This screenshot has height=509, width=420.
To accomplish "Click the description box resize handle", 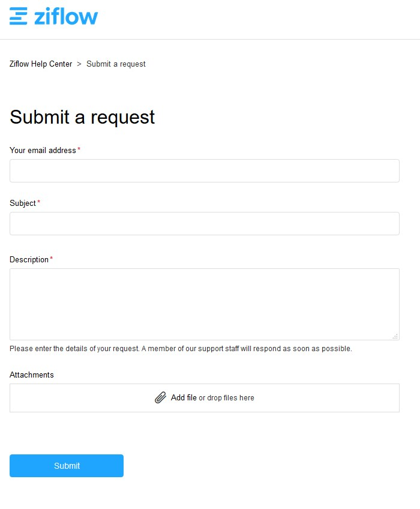I will [395, 337].
